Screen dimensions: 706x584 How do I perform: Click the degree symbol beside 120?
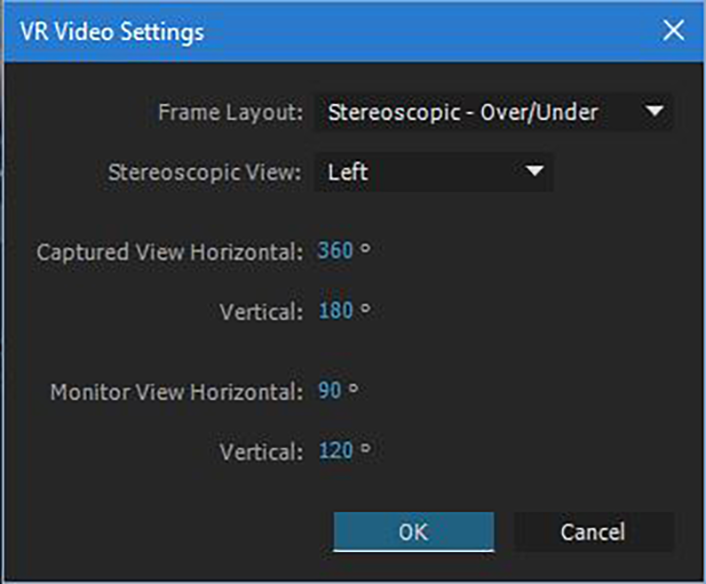click(x=365, y=447)
